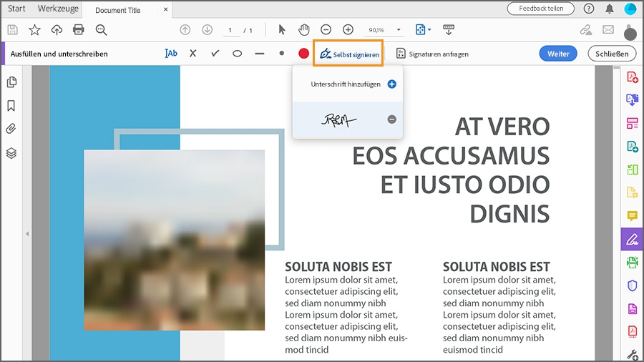The image size is (644, 362).
Task: Zoom in with plus icon
Action: click(348, 29)
